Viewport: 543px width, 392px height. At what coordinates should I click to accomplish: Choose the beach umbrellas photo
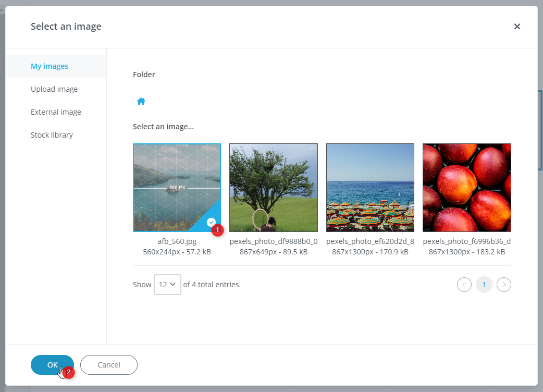370,188
